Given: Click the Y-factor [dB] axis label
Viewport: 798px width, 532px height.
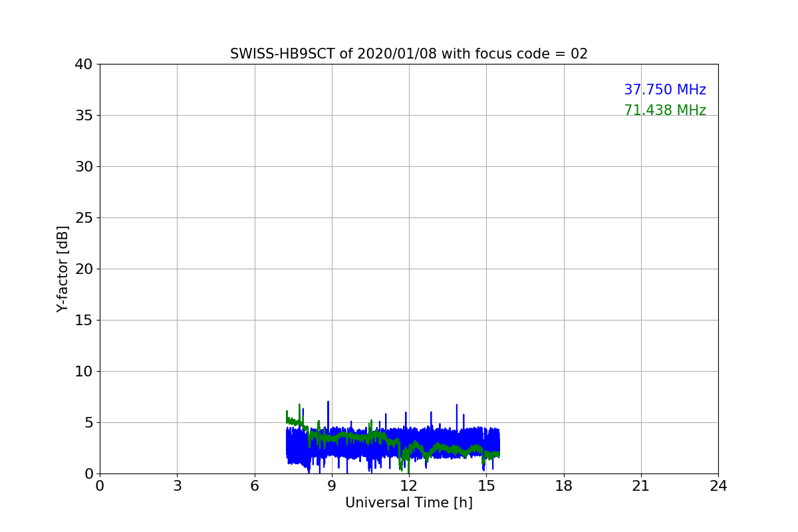Looking at the screenshot, I should 63,269.
